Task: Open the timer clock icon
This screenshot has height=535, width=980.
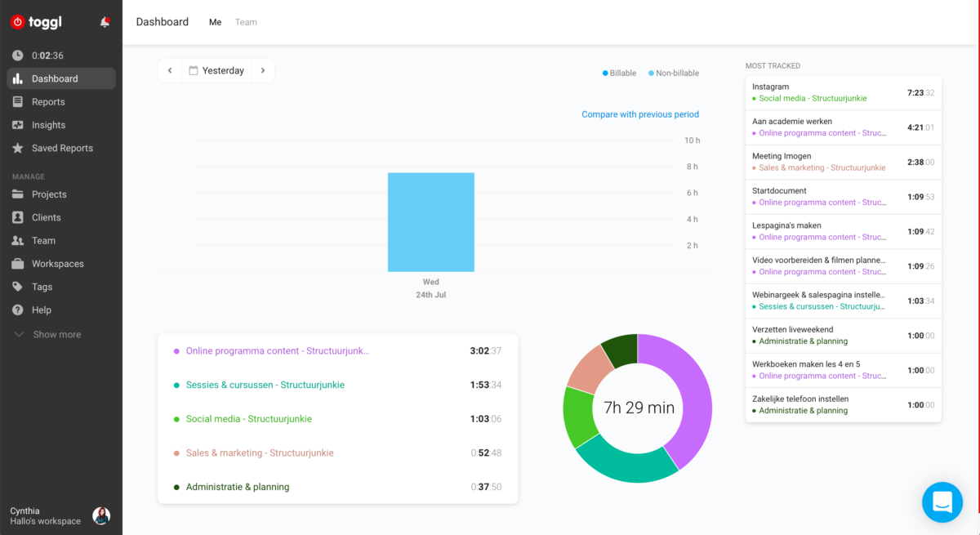Action: (18, 56)
